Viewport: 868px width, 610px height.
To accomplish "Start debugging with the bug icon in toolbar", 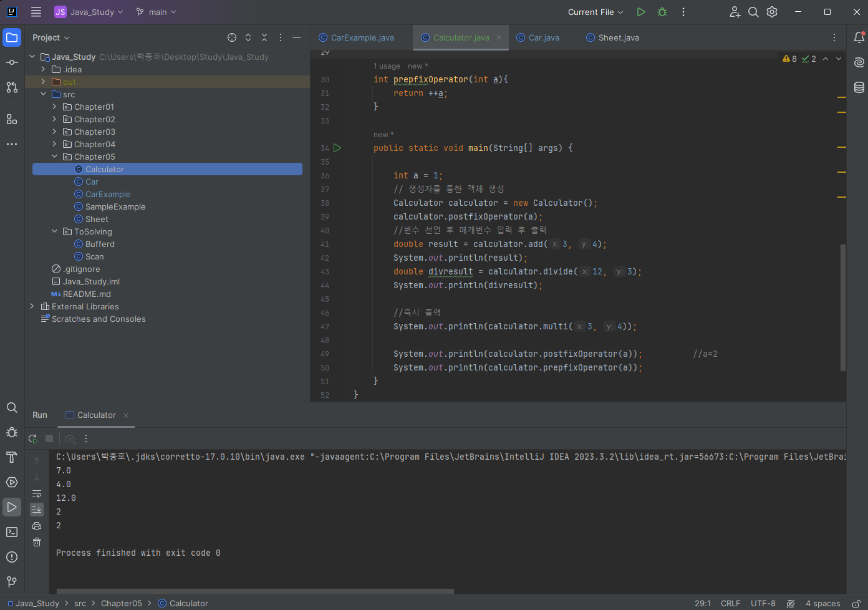I will click(662, 12).
